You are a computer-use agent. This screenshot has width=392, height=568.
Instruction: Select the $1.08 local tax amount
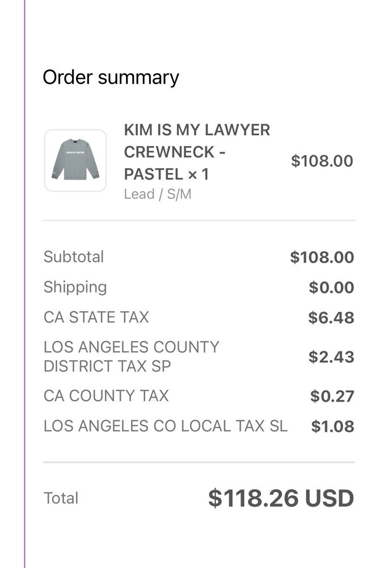tap(332, 426)
